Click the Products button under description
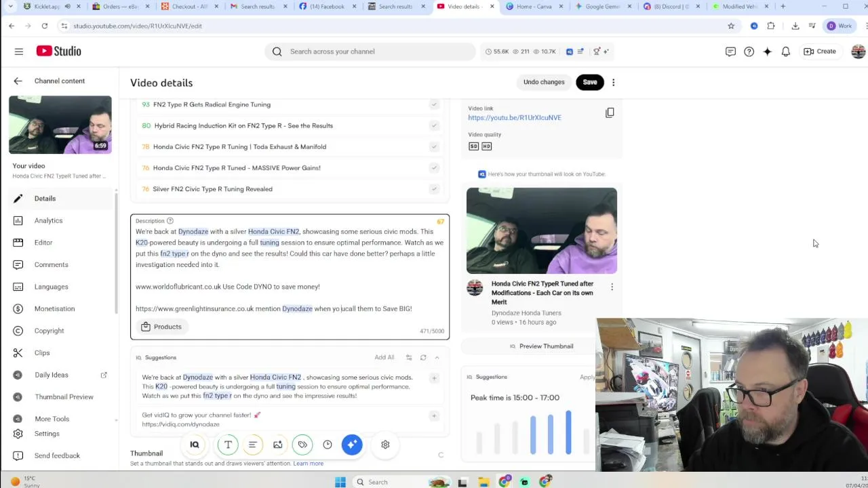Image resolution: width=868 pixels, height=488 pixels. coord(161,327)
